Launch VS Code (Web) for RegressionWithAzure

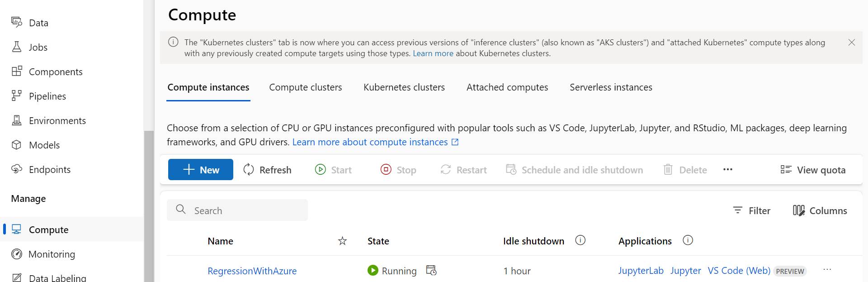[739, 271]
